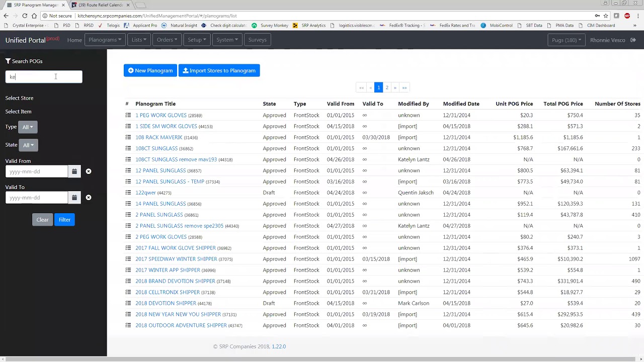
Task: Open Surveys in navigation bar
Action: [x=257, y=40]
